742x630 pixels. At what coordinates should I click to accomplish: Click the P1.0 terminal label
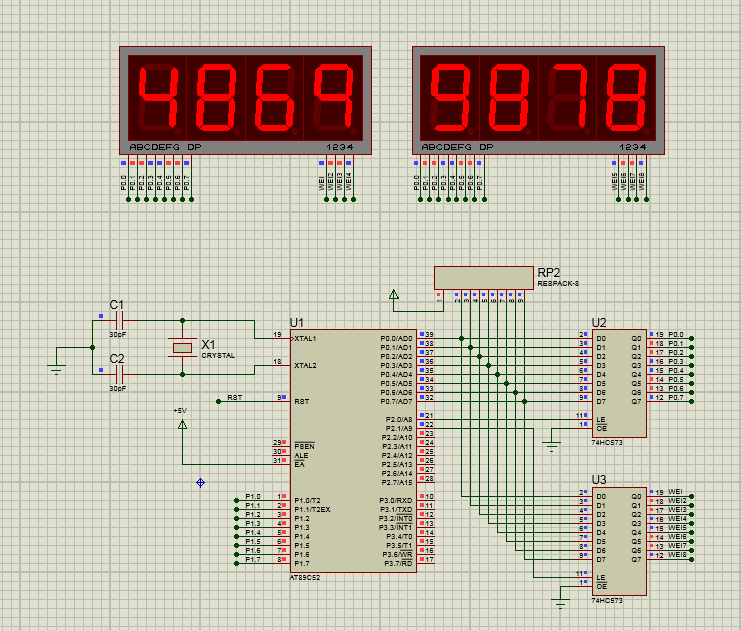tap(253, 497)
